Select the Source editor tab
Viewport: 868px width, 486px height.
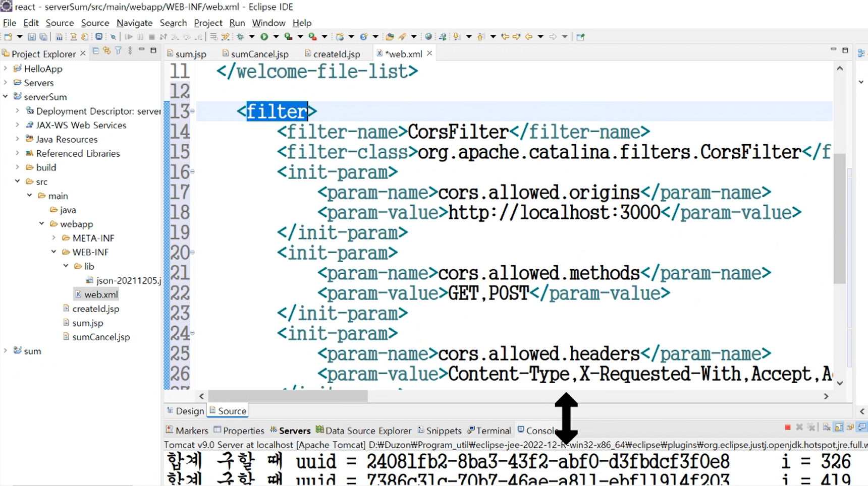coord(228,411)
